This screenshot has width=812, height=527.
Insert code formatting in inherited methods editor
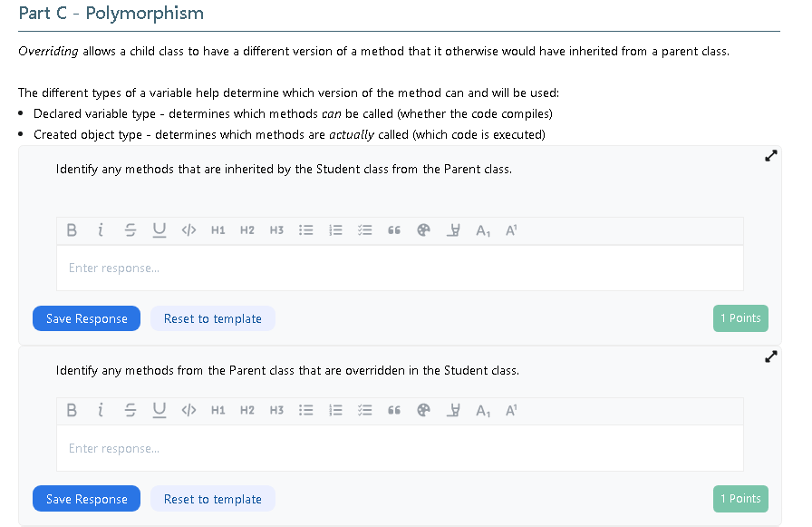coord(188,230)
